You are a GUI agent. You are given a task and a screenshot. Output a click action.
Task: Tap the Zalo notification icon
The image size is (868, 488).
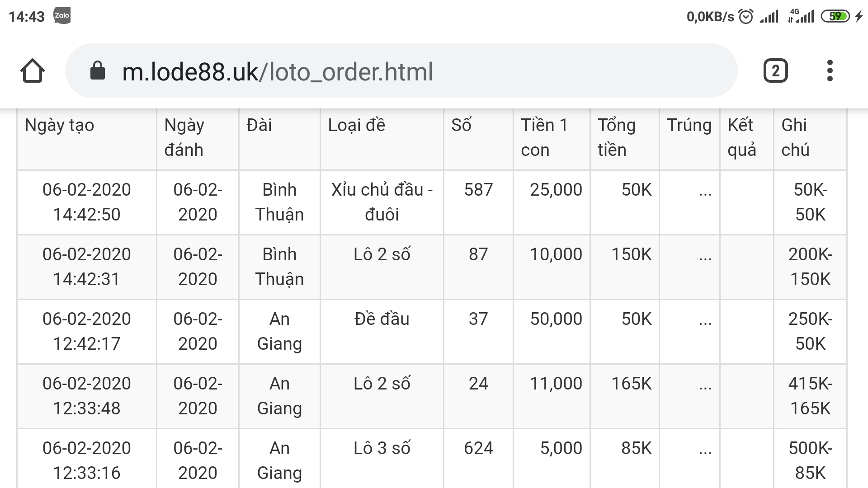[62, 16]
